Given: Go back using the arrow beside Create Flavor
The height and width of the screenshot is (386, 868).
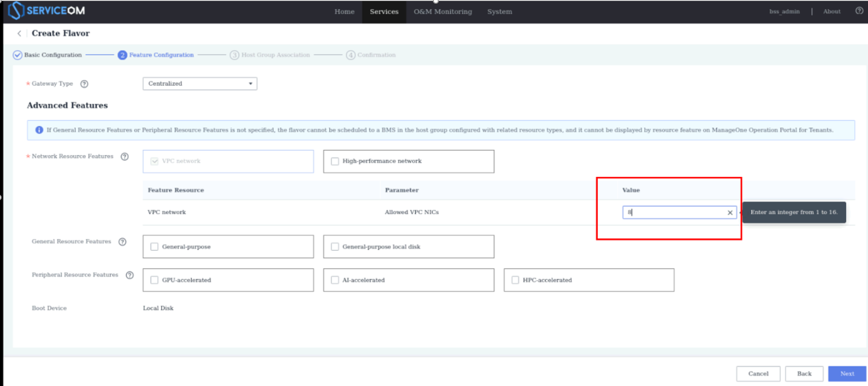Looking at the screenshot, I should [19, 33].
